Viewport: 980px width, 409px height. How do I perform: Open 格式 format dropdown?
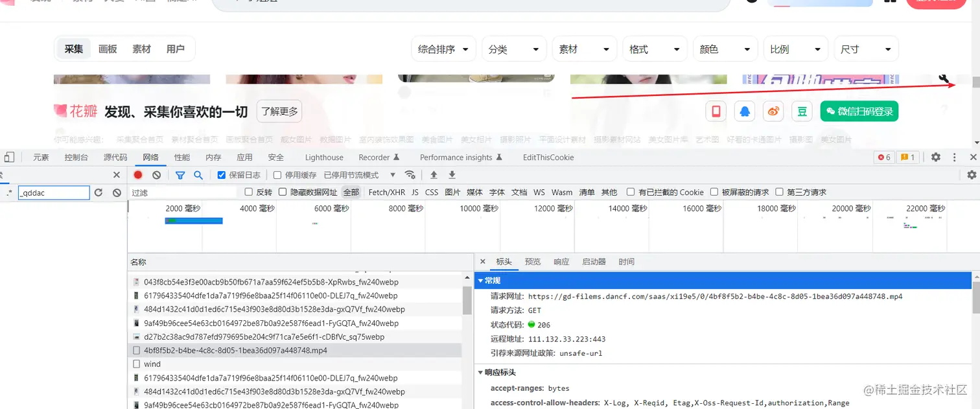(x=655, y=49)
